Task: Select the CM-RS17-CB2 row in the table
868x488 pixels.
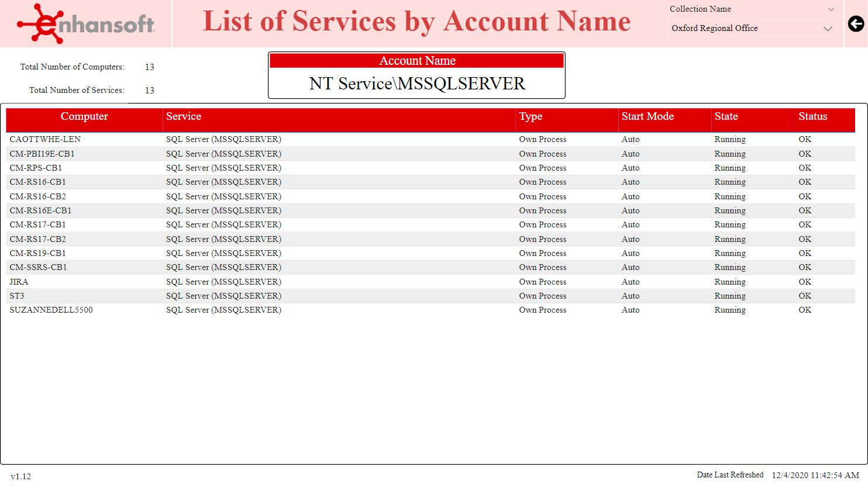Action: click(38, 239)
